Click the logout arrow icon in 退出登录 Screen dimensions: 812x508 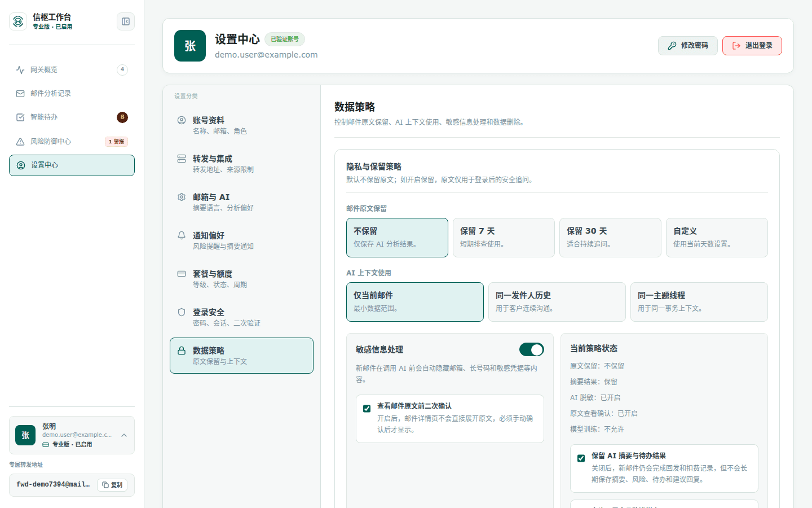pos(736,46)
